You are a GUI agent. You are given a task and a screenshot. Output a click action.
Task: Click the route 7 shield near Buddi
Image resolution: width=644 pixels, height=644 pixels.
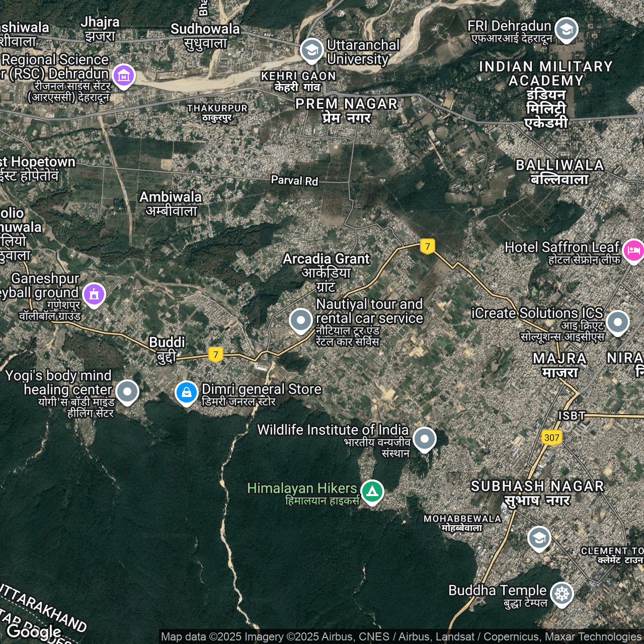216,354
